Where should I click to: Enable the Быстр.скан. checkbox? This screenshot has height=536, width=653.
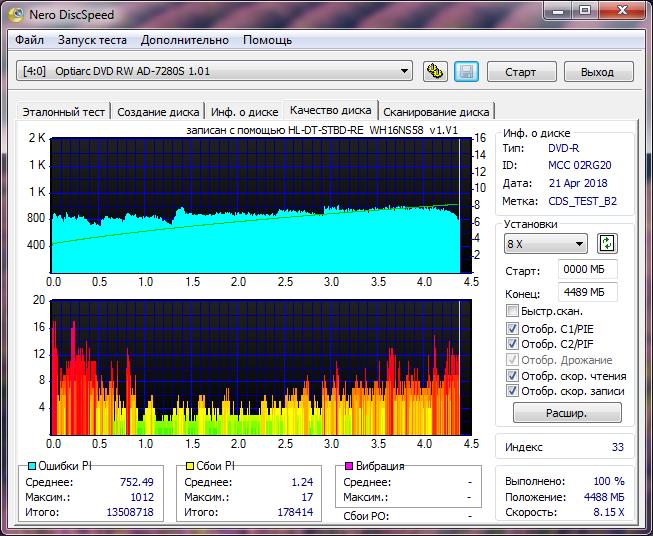(x=513, y=312)
